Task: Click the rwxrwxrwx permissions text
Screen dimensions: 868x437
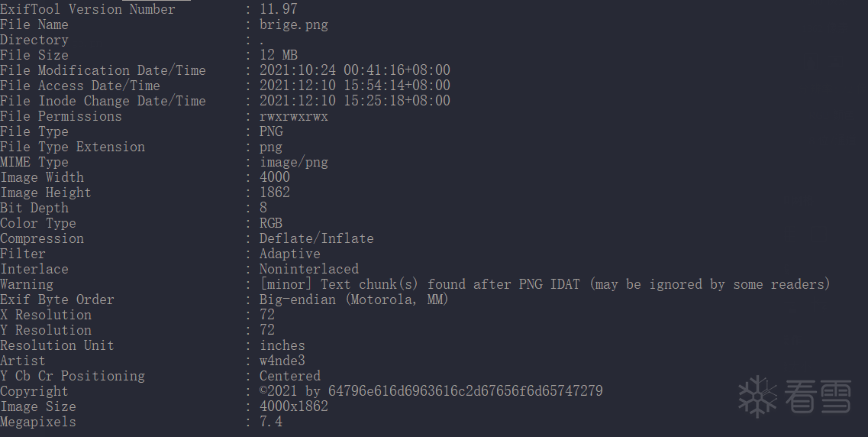Action: [x=294, y=117]
